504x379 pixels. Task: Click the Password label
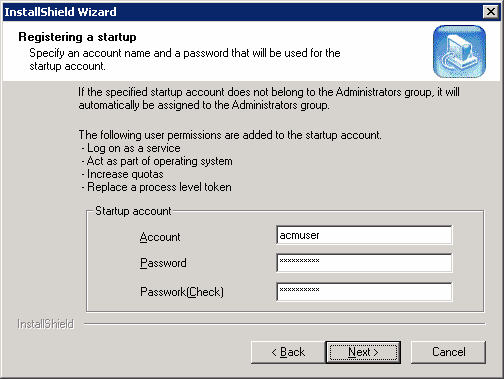click(x=163, y=263)
